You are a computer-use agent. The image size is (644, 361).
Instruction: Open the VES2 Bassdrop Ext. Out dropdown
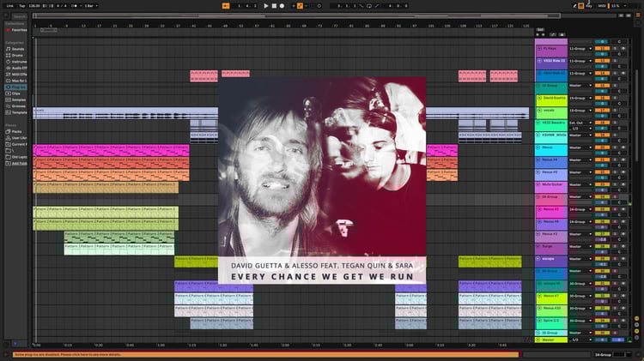(x=580, y=123)
